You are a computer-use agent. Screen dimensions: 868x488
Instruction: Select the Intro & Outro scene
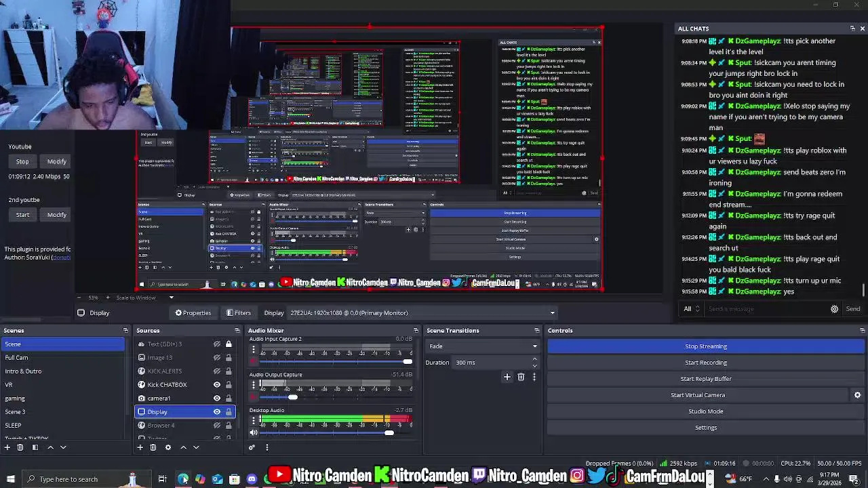[x=63, y=371]
